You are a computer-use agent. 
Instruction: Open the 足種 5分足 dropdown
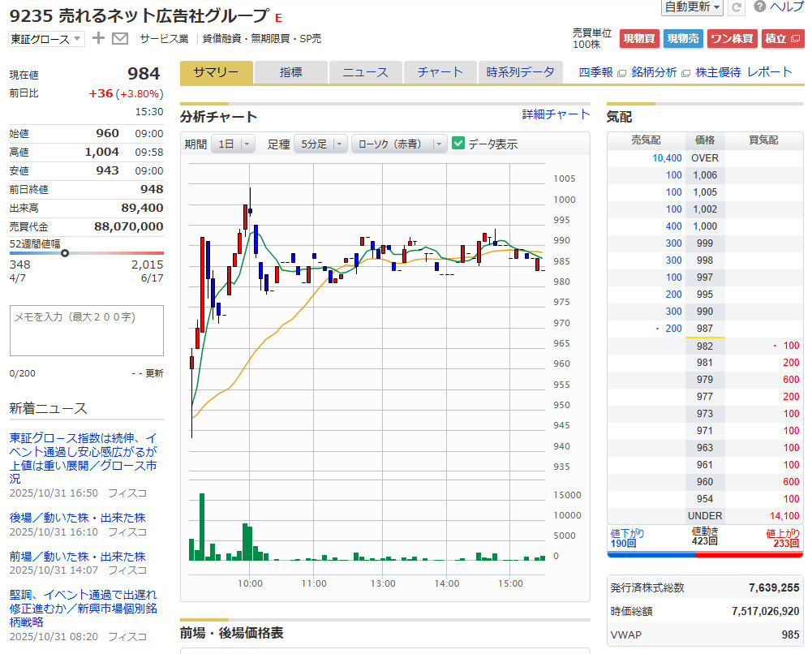pos(320,144)
